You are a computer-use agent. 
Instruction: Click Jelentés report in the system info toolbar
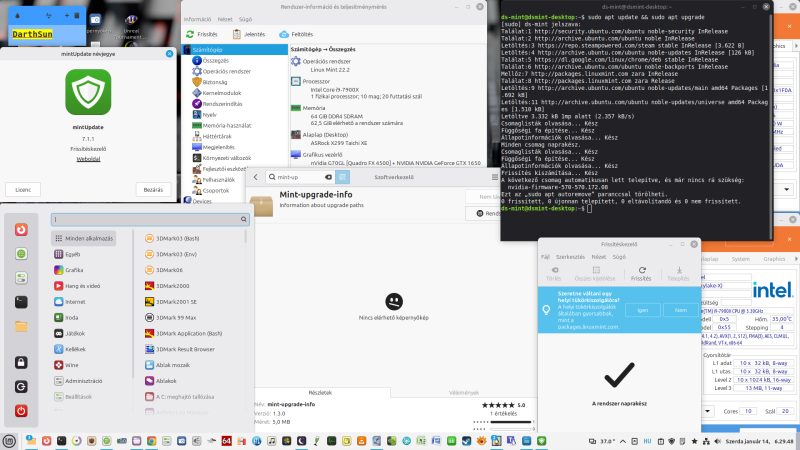tap(249, 34)
